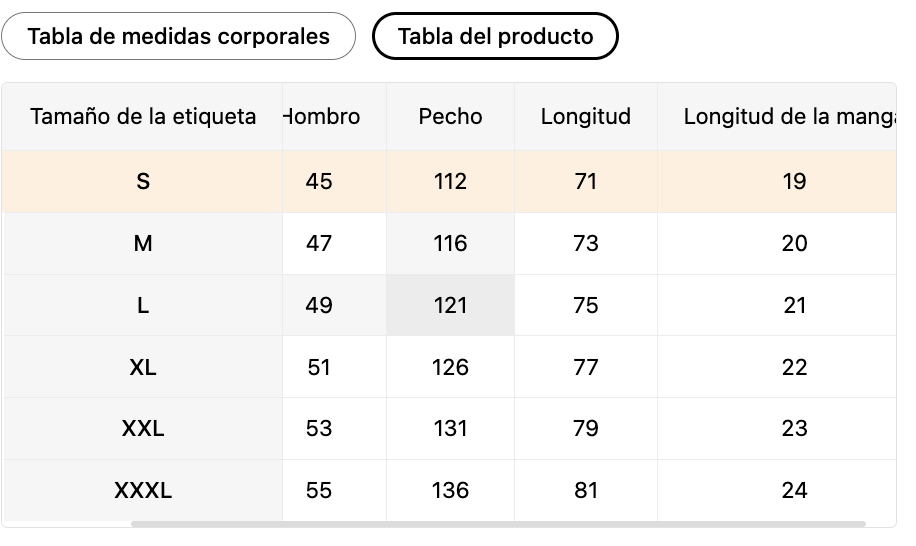
Task: Click the Longitud de la manga header
Action: coord(787,117)
